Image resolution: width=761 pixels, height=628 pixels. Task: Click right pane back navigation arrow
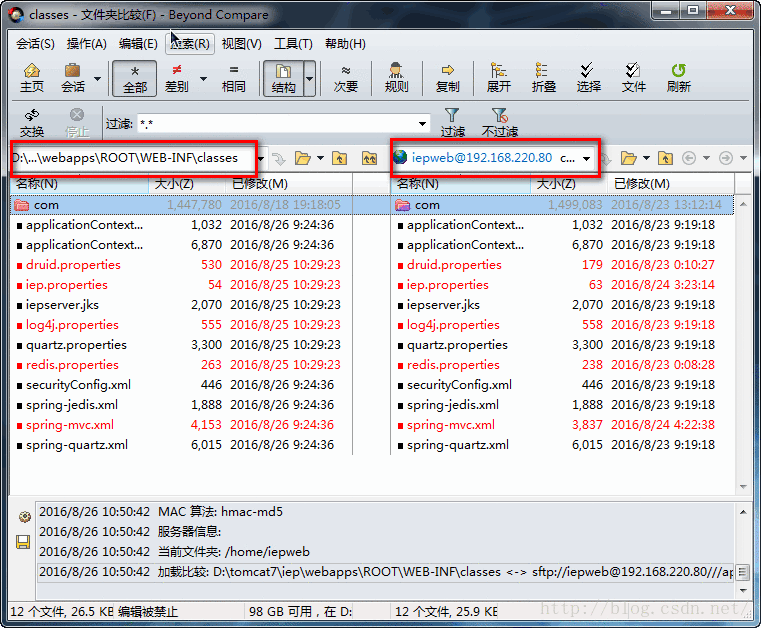pyautogui.click(x=689, y=158)
